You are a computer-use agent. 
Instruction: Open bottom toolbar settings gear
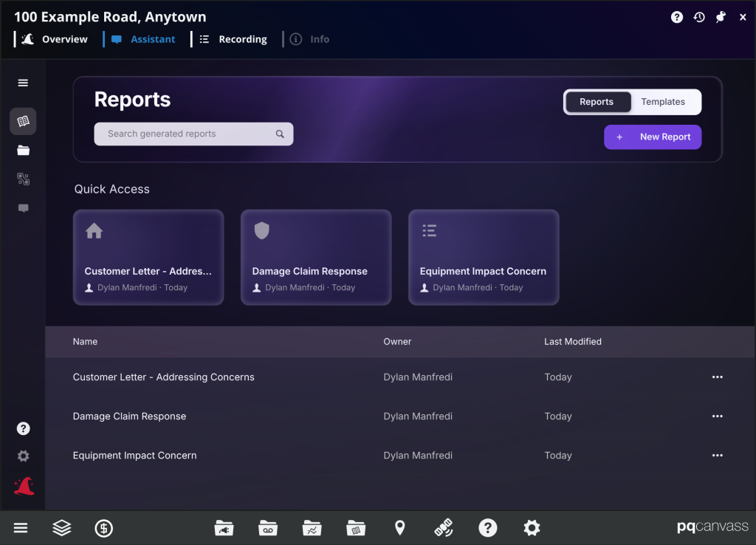(x=532, y=527)
